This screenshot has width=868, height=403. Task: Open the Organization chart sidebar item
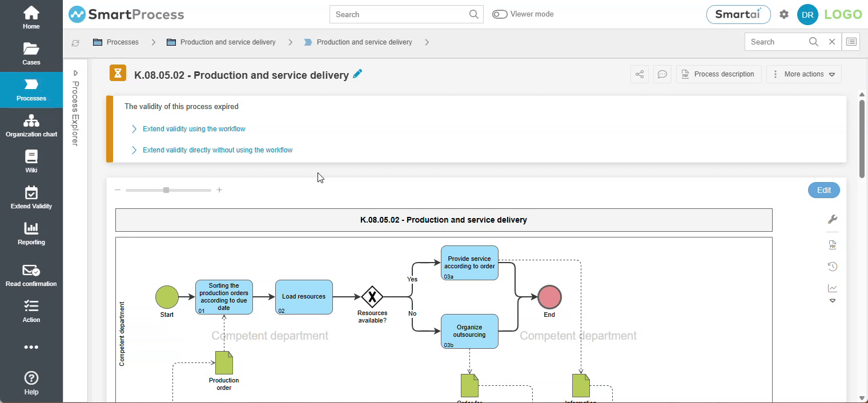point(31,126)
